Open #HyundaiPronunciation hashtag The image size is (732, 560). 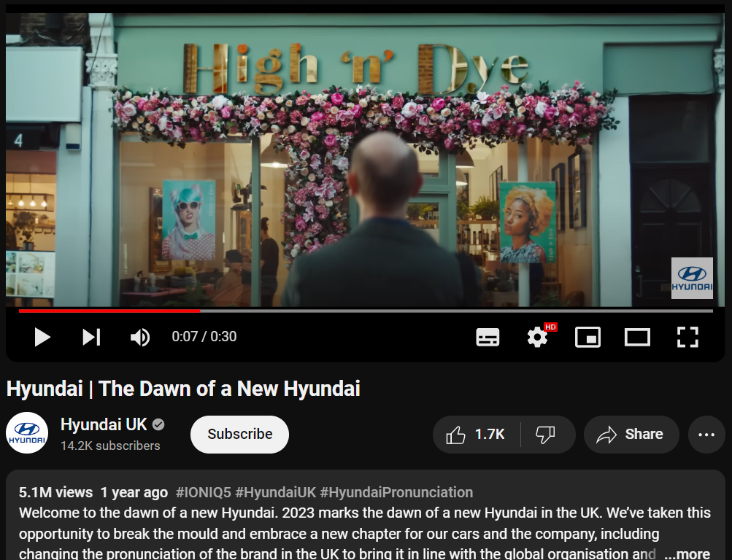[396, 492]
